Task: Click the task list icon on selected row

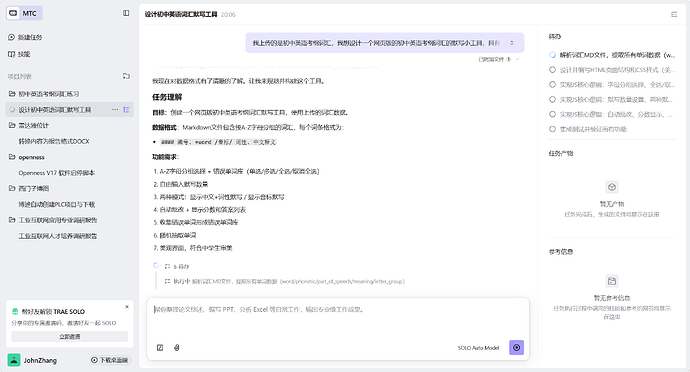Action: (x=126, y=110)
